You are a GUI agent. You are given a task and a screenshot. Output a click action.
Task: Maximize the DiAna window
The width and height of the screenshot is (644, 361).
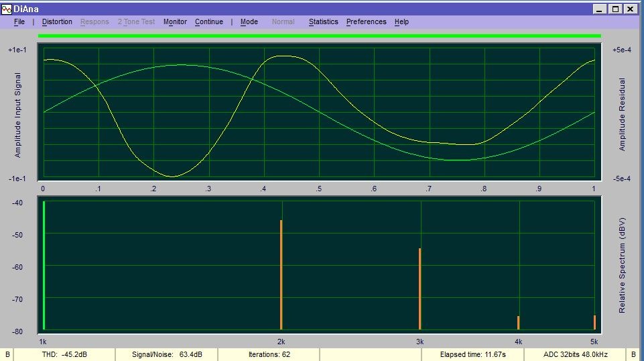[x=615, y=9]
